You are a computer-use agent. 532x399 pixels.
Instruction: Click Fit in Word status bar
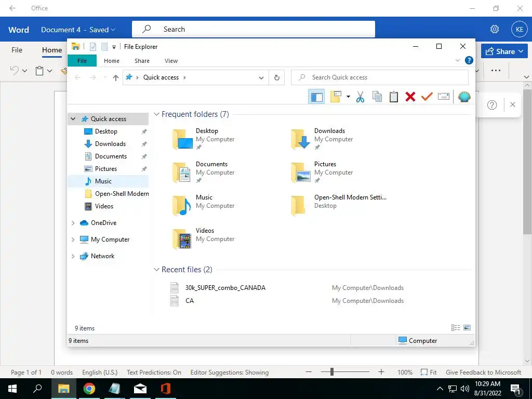[x=429, y=373]
